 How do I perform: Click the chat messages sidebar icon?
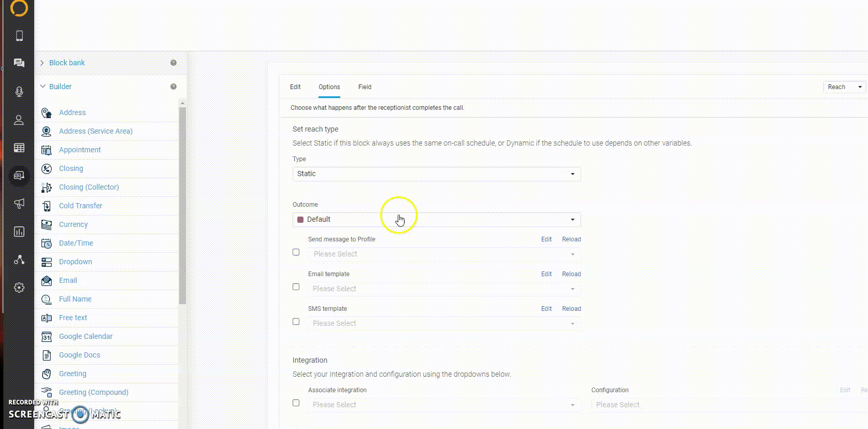(19, 63)
